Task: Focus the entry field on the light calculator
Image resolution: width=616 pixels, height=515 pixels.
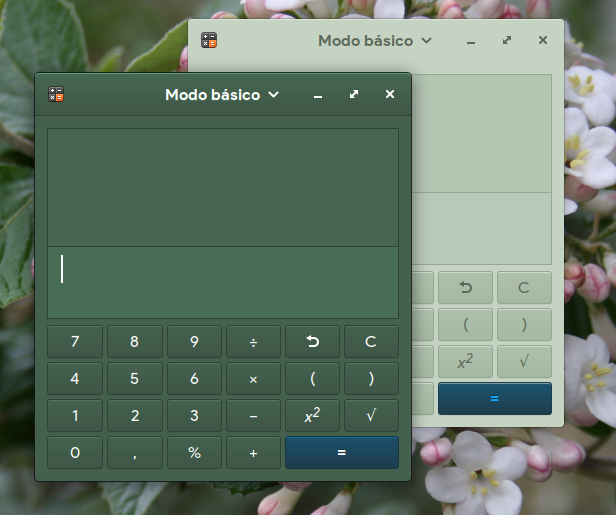Action: tap(482, 229)
